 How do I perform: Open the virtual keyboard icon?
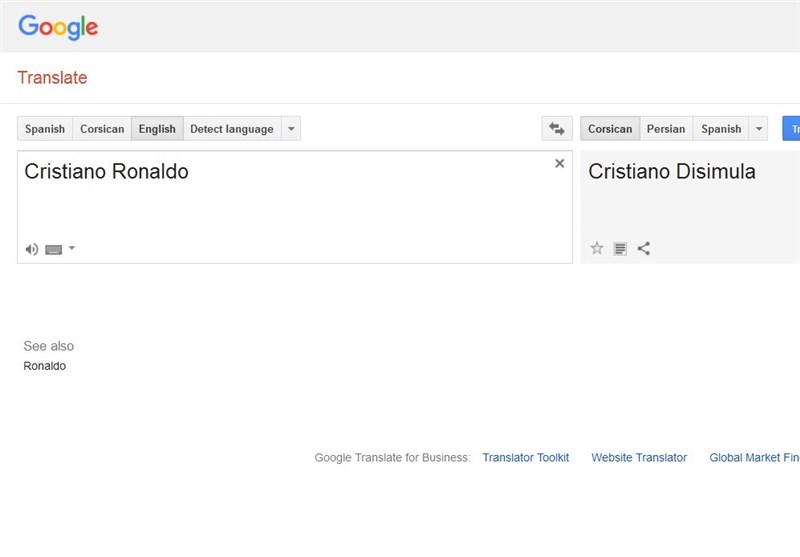pyautogui.click(x=54, y=249)
